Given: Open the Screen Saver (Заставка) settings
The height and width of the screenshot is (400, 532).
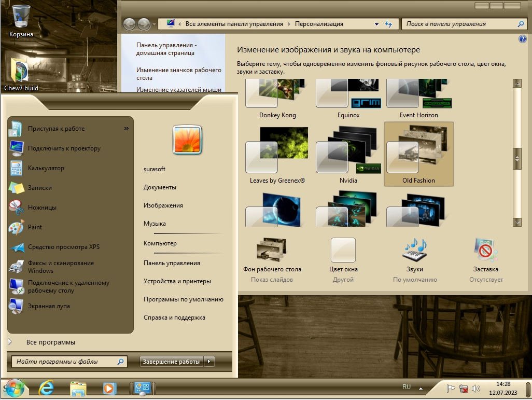Looking at the screenshot, I should [x=485, y=251].
